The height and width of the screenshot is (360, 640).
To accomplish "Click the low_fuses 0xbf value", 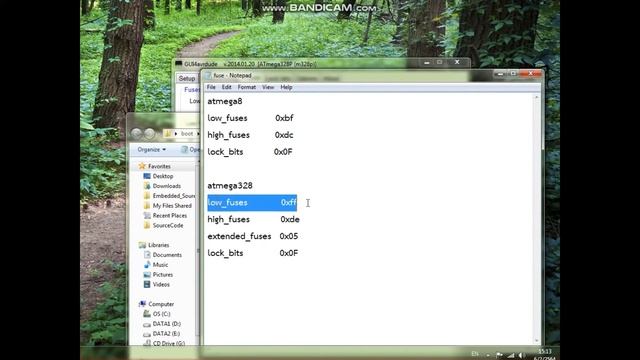I will pos(284,118).
